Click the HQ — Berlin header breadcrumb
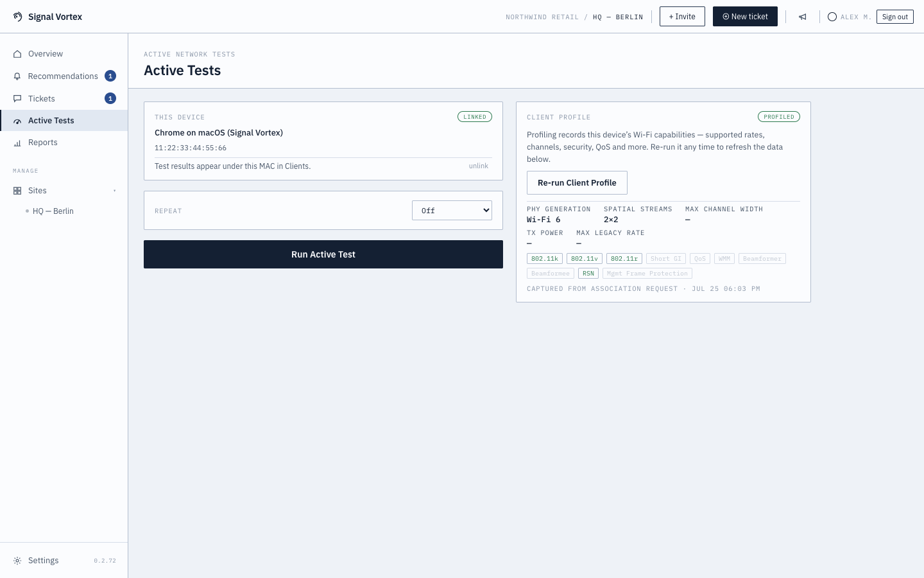924x578 pixels. point(618,17)
